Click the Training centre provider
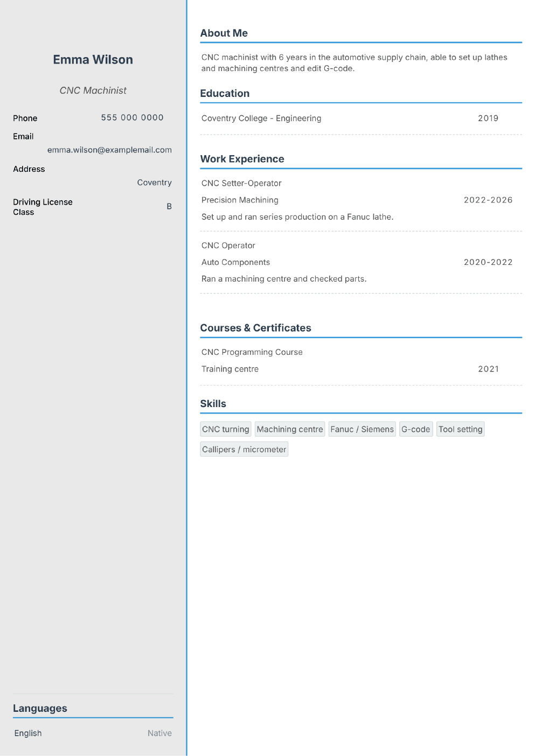This screenshot has width=535, height=756. point(230,369)
